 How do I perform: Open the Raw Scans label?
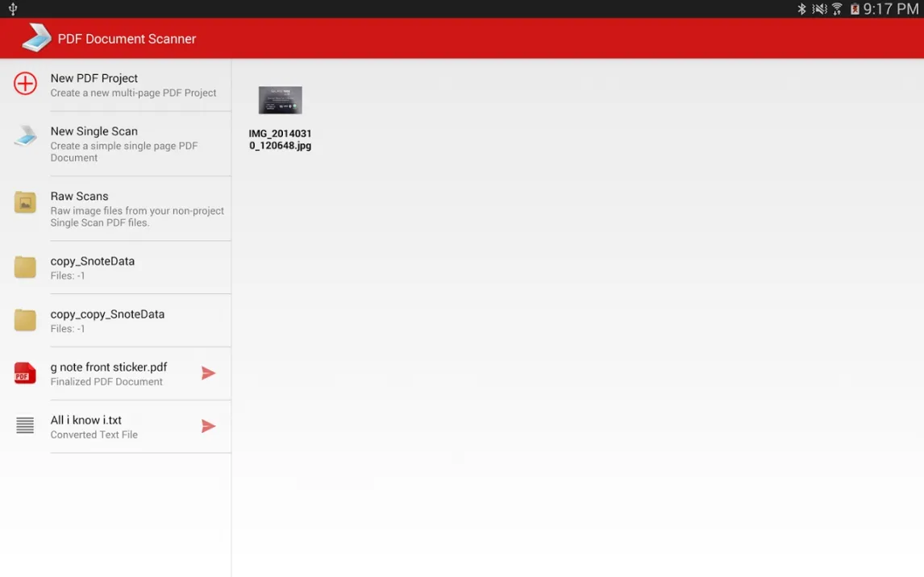[79, 196]
